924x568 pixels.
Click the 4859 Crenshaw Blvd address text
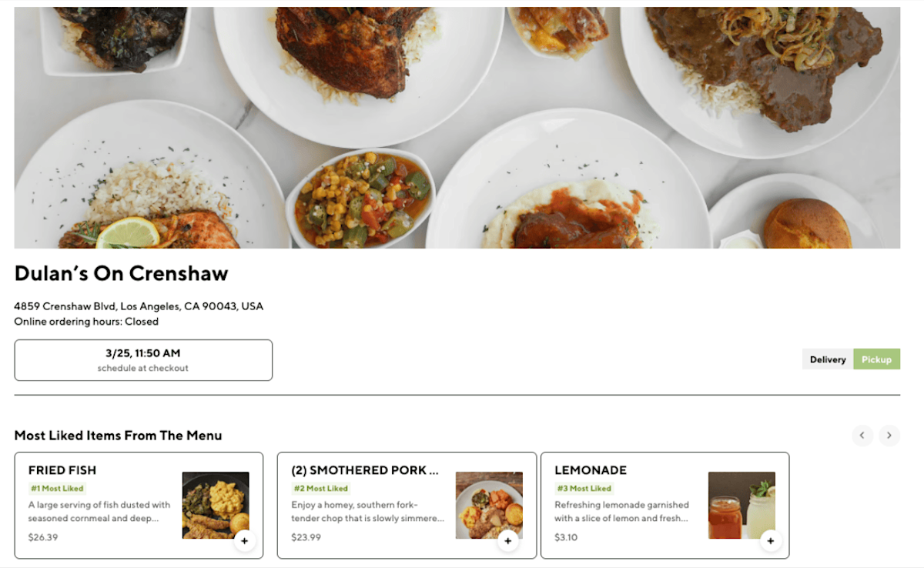coord(139,306)
